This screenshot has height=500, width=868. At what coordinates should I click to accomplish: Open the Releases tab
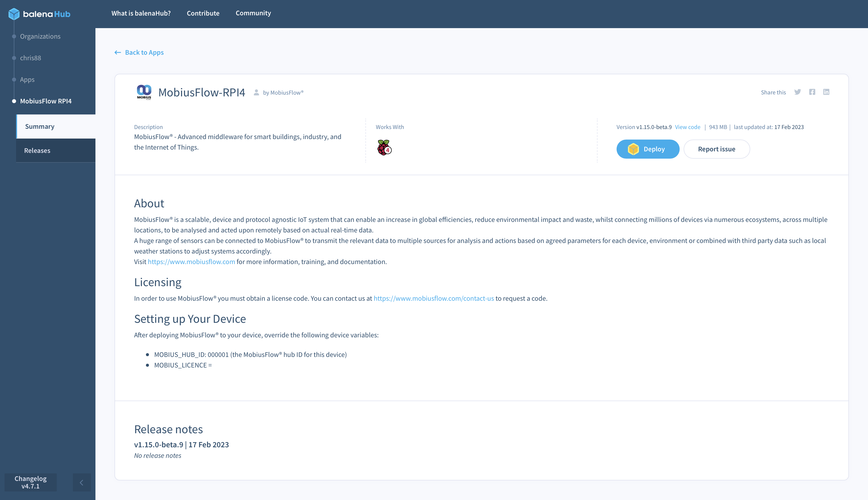(x=37, y=150)
